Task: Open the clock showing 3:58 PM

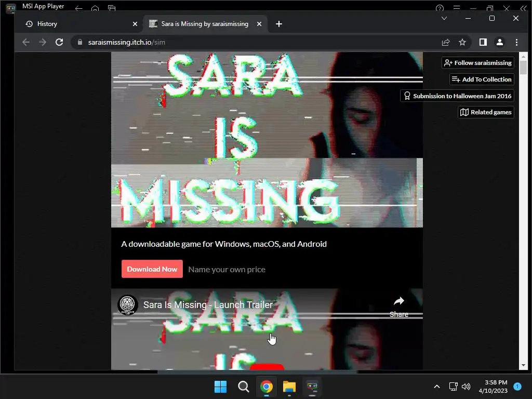Action: coord(493,387)
